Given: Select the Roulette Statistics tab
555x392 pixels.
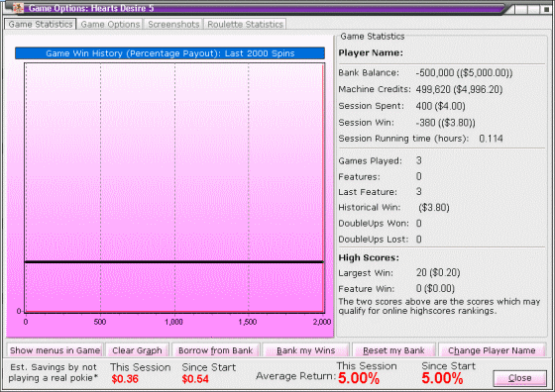Looking at the screenshot, I should tap(245, 24).
